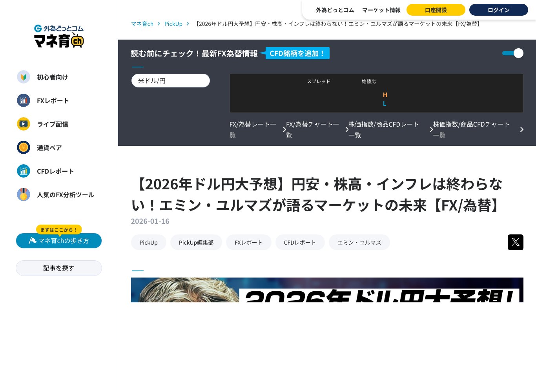Open CFDレポート in the sidebar

(x=55, y=171)
